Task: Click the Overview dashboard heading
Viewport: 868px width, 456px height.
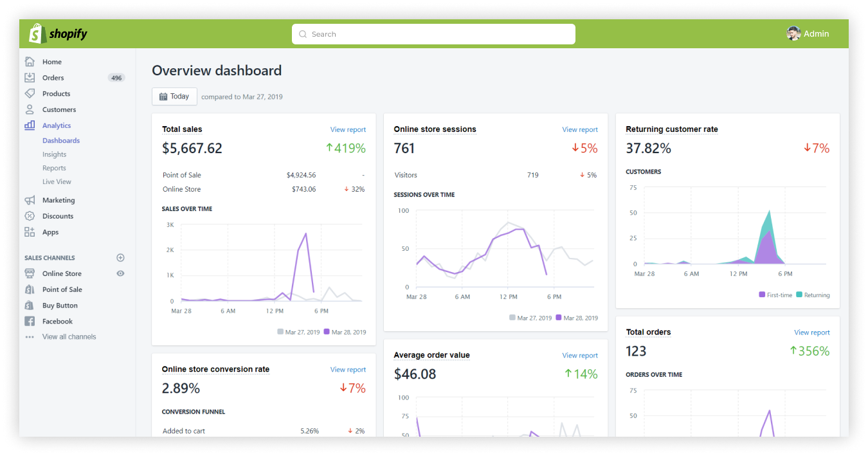Action: click(217, 71)
